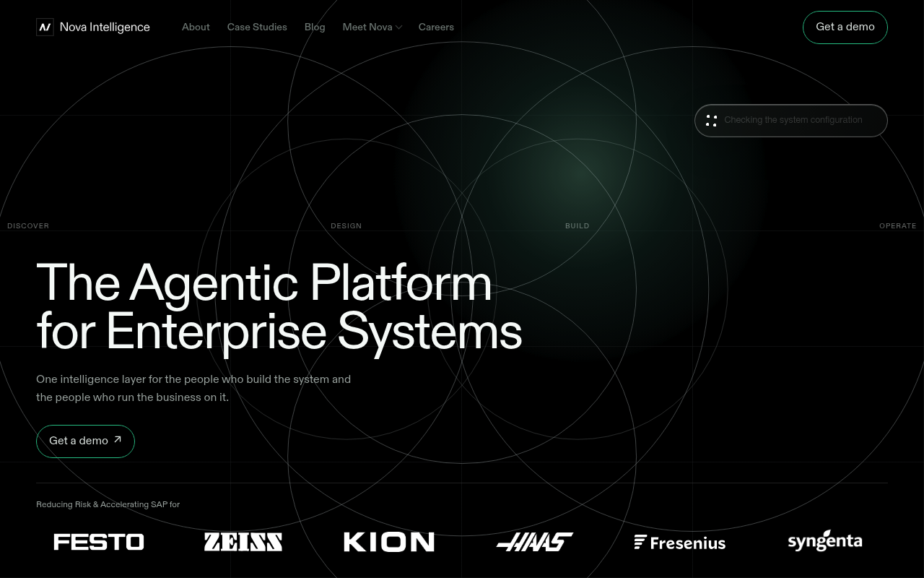Select the DISCOVER stage label
This screenshot has width=924, height=578.
pos(28,226)
